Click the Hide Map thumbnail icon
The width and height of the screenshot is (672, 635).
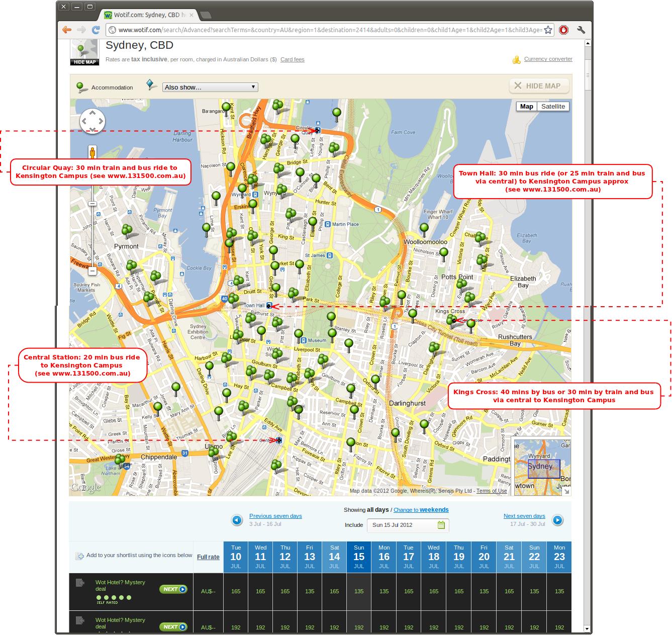point(84,52)
